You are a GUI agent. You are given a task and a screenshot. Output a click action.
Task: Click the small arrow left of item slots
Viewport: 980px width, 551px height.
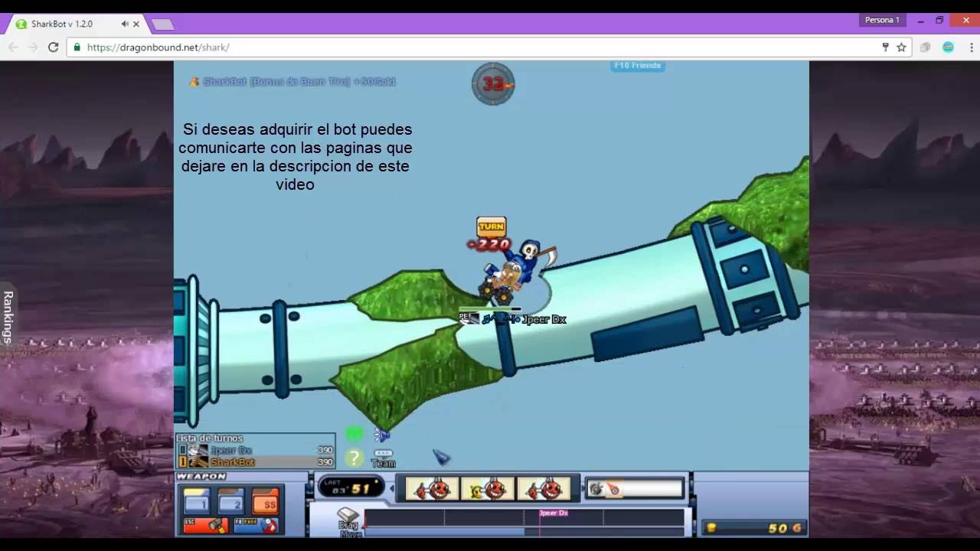pos(393,488)
